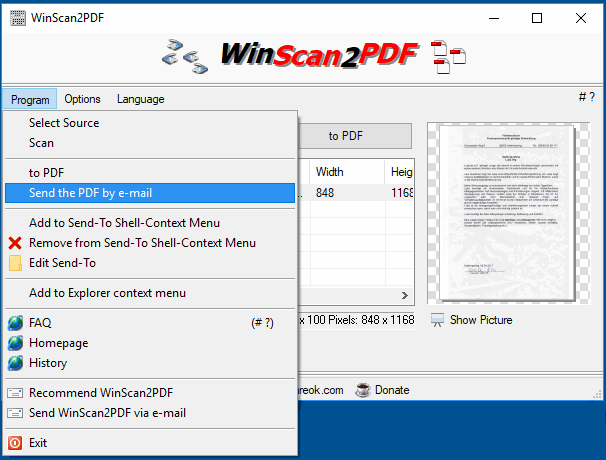Viewport: 606px width, 460px height.
Task: Click the height value 1168 cell
Action: (400, 193)
